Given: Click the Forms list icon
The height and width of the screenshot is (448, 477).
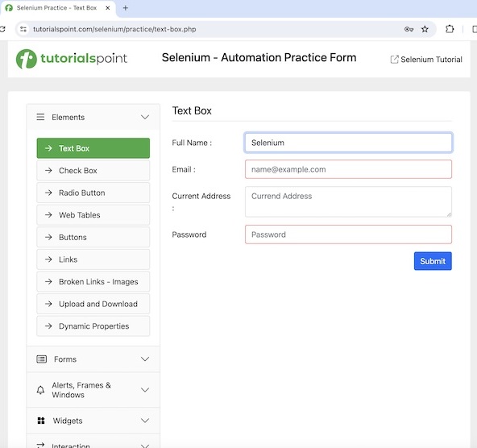Looking at the screenshot, I should 42,359.
